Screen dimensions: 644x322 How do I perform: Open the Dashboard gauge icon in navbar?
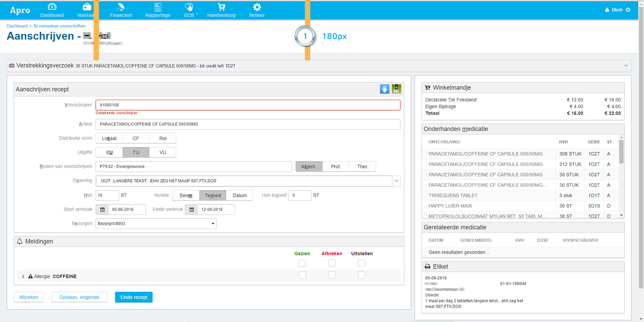(52, 7)
